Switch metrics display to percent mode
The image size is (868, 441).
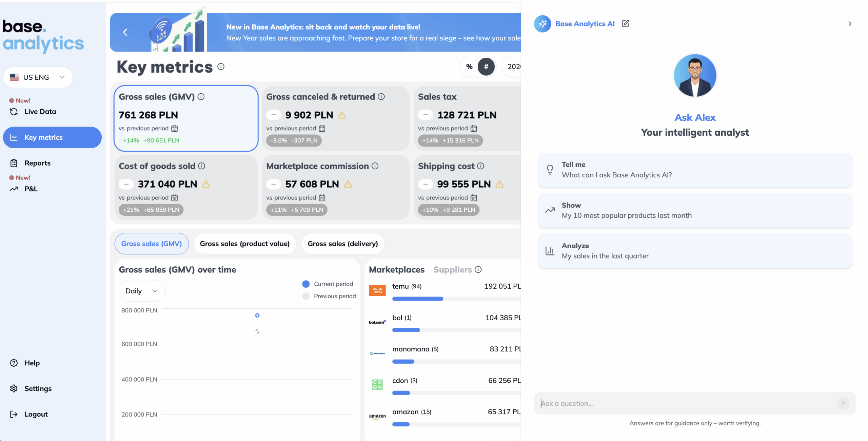pos(469,66)
